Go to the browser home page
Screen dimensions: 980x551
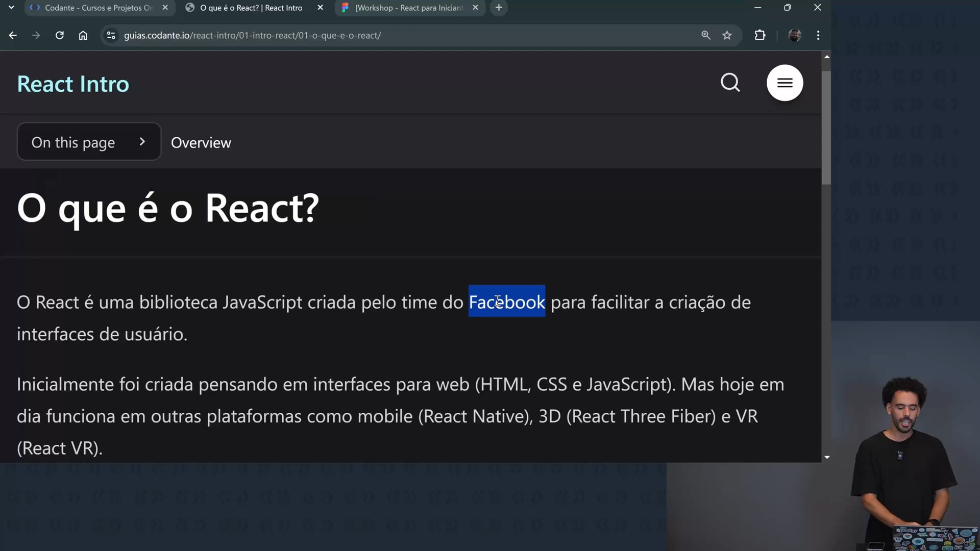tap(83, 35)
